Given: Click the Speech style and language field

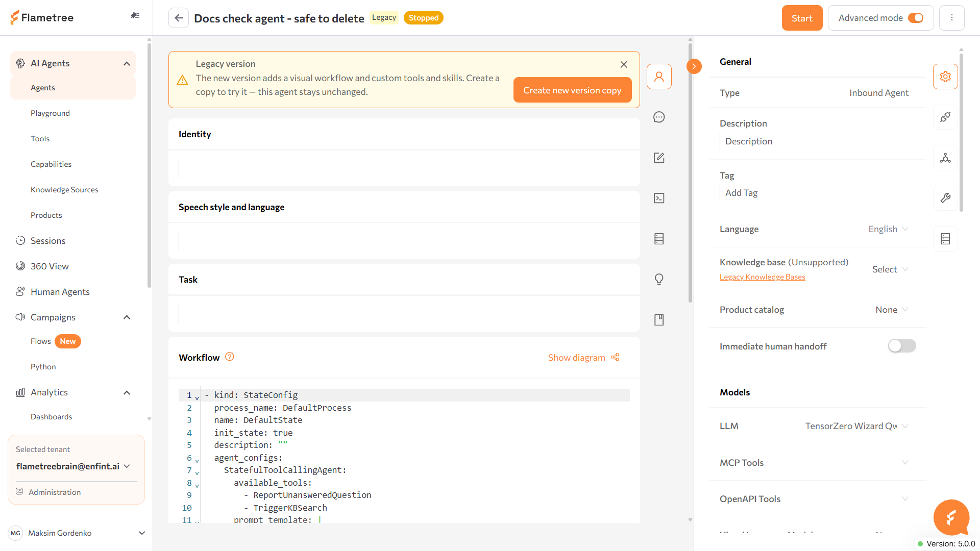Looking at the screenshot, I should (x=404, y=241).
